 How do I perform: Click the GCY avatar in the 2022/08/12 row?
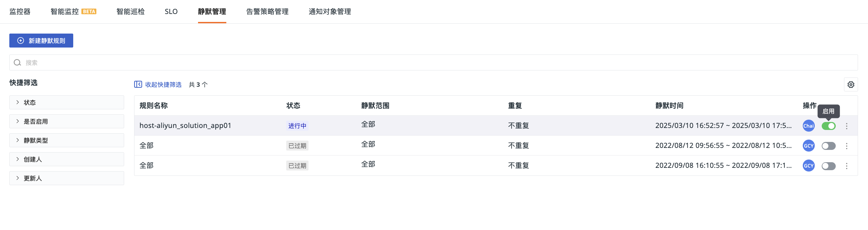click(808, 146)
